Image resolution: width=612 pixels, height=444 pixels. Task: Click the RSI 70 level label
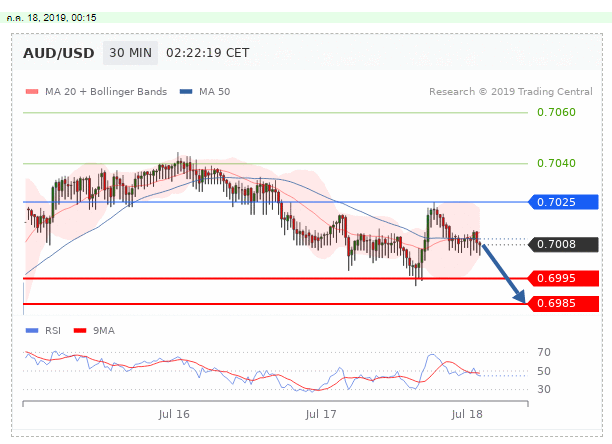(x=544, y=352)
